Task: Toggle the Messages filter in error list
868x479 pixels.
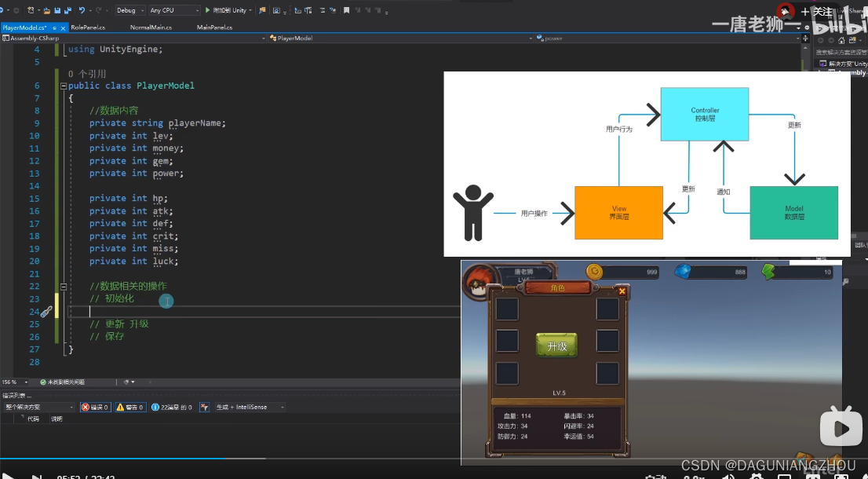Action: coord(172,407)
